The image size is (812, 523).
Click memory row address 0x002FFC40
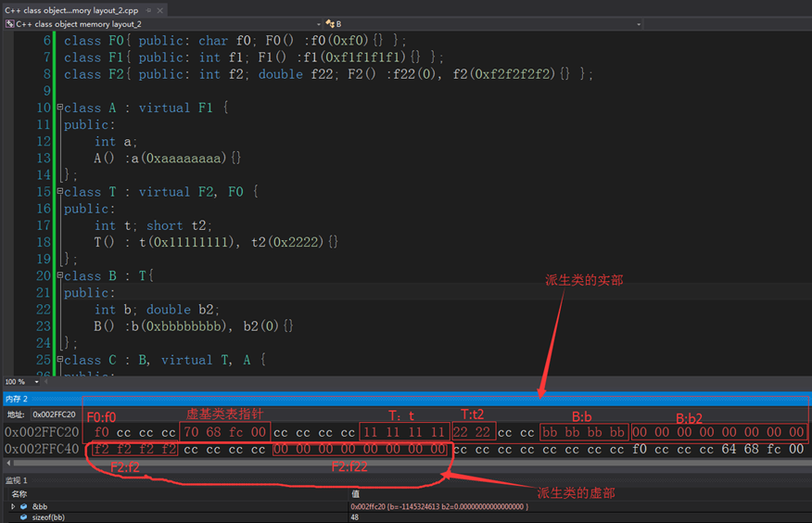pos(42,449)
